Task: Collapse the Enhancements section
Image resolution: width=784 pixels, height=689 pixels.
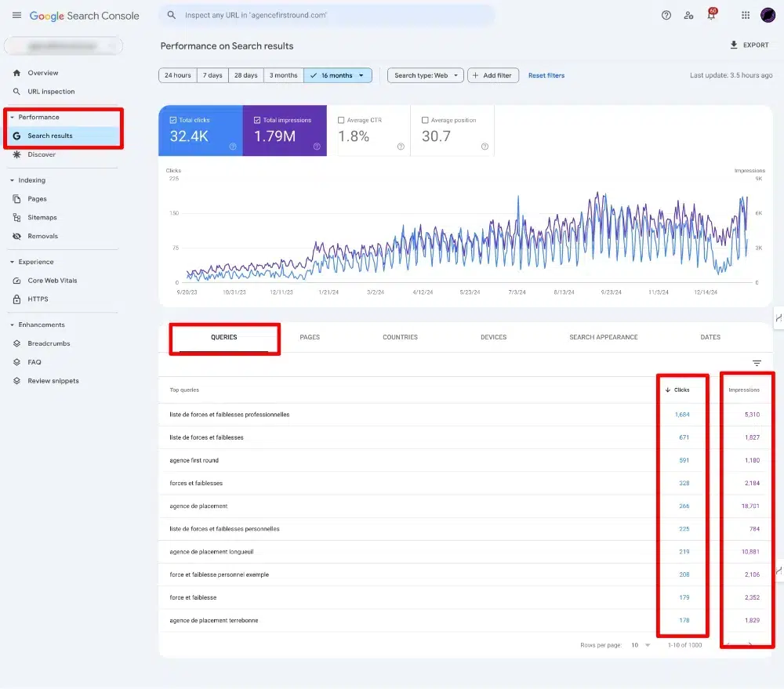Action: 12,325
